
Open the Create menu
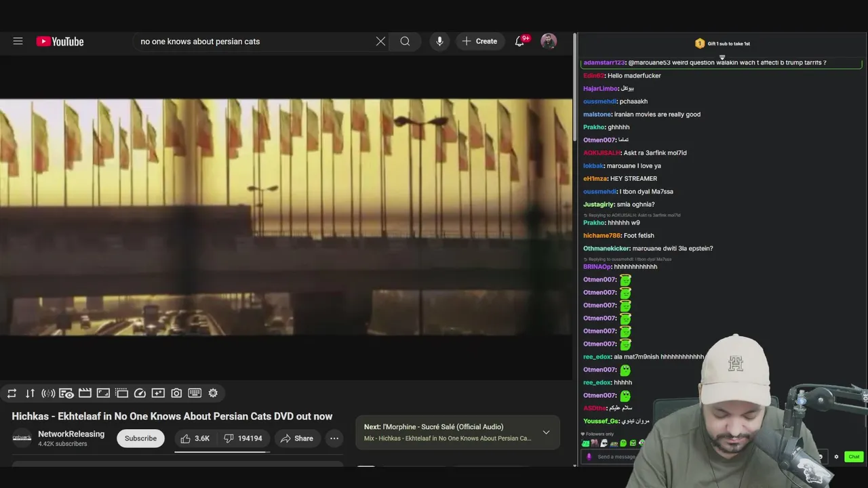coord(479,41)
